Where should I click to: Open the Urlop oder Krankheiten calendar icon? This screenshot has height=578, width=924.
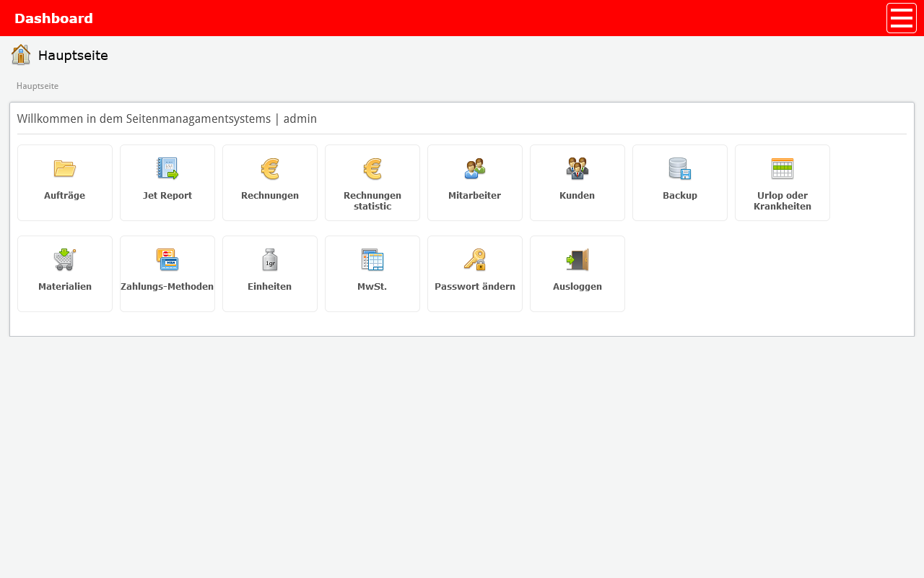[x=783, y=168]
